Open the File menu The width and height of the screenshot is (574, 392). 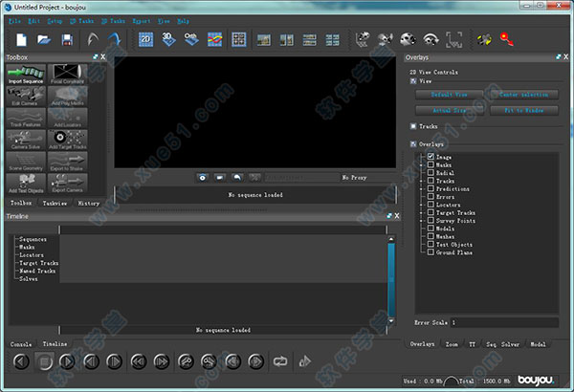click(14, 21)
